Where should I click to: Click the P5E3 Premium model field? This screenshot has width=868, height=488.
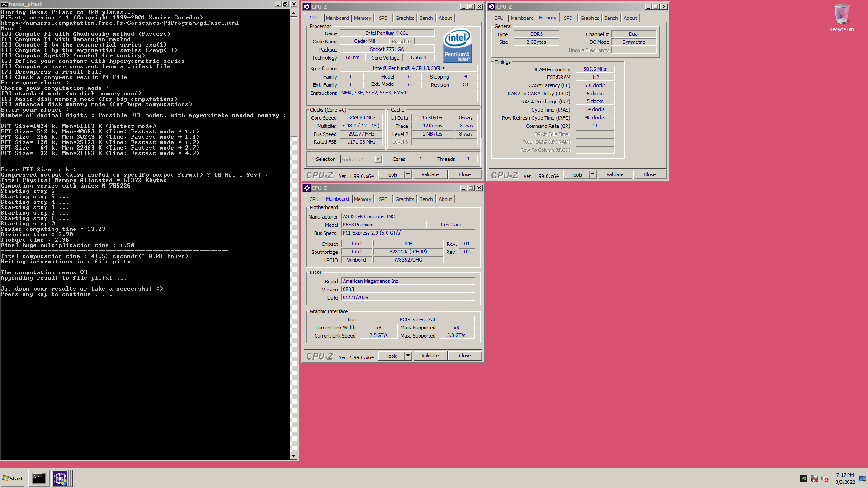click(383, 225)
